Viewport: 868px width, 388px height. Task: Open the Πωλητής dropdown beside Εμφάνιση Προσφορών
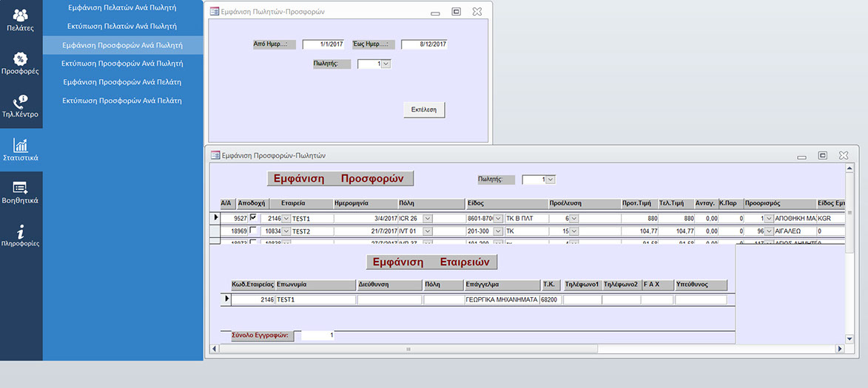coord(550,180)
